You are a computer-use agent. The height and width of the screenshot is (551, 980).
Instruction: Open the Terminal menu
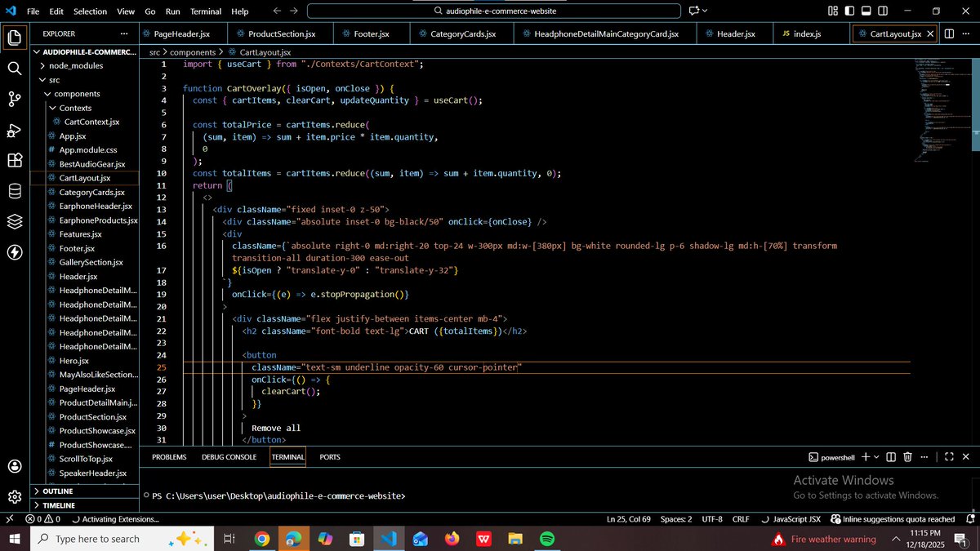click(x=206, y=11)
